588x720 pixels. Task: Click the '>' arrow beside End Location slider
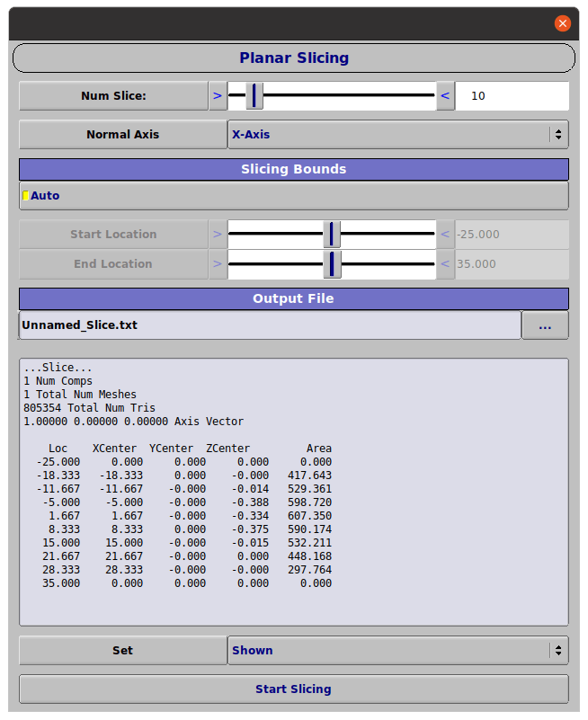pos(218,264)
